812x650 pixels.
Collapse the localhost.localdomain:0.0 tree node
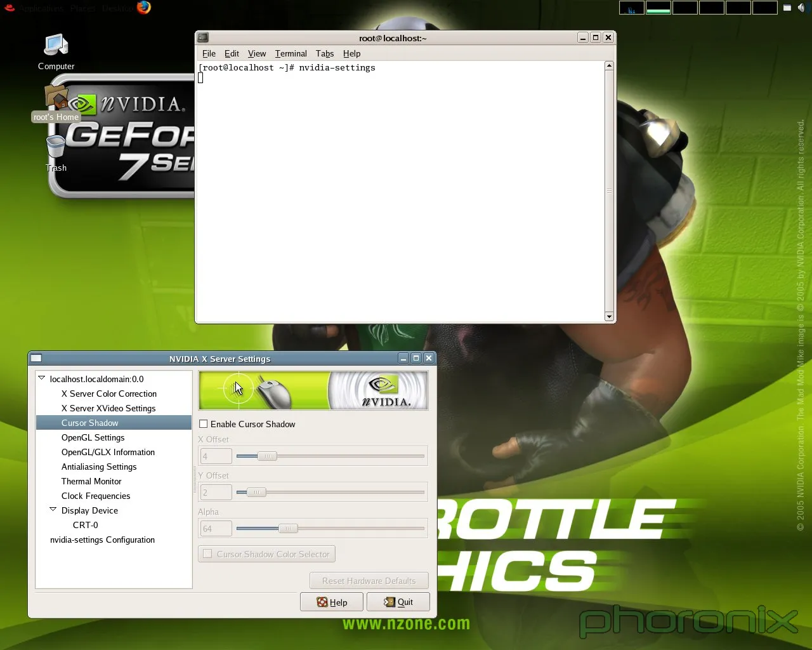pos(42,378)
